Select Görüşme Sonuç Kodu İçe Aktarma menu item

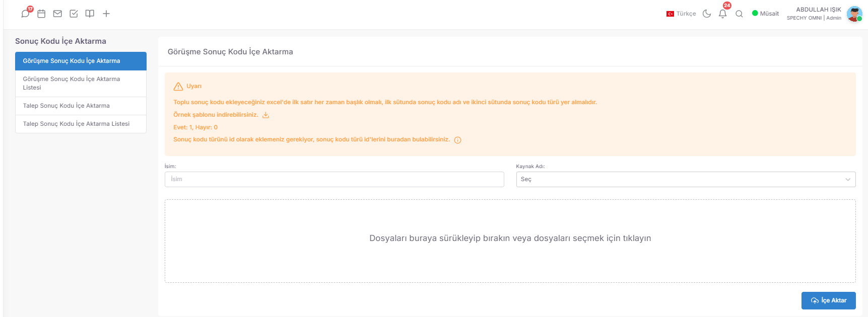coord(81,61)
